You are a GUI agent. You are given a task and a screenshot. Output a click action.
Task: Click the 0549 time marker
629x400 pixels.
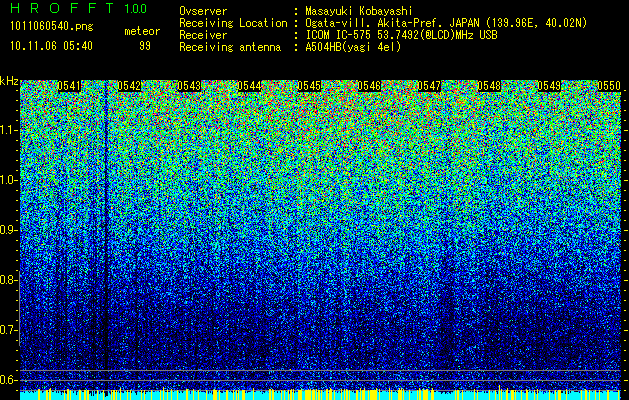click(x=549, y=86)
